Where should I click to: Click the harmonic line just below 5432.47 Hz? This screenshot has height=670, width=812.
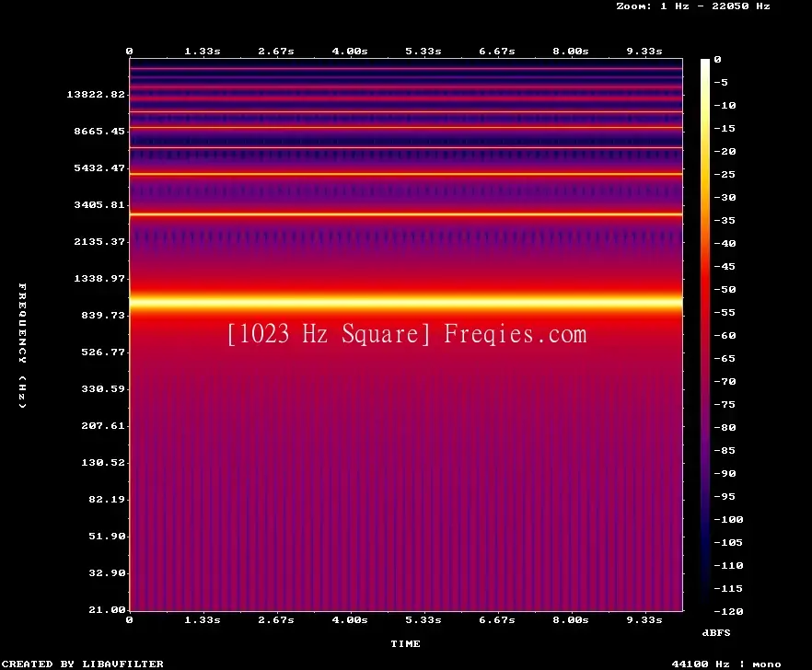(x=406, y=175)
